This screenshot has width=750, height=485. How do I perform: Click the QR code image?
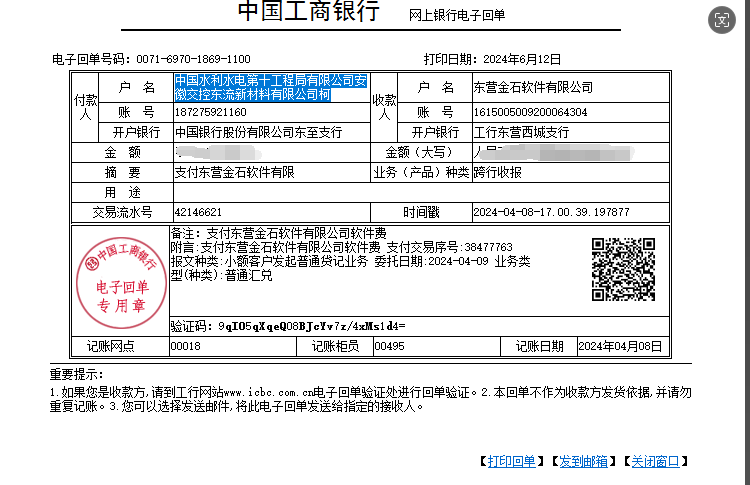(623, 270)
